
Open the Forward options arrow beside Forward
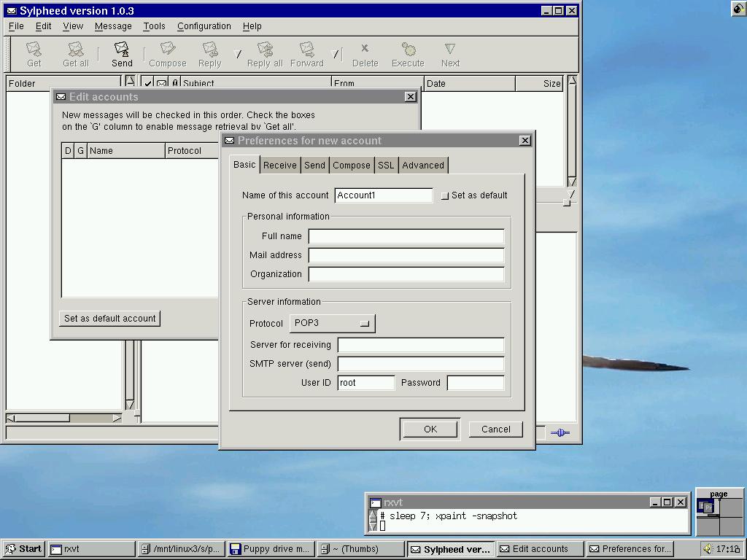336,54
